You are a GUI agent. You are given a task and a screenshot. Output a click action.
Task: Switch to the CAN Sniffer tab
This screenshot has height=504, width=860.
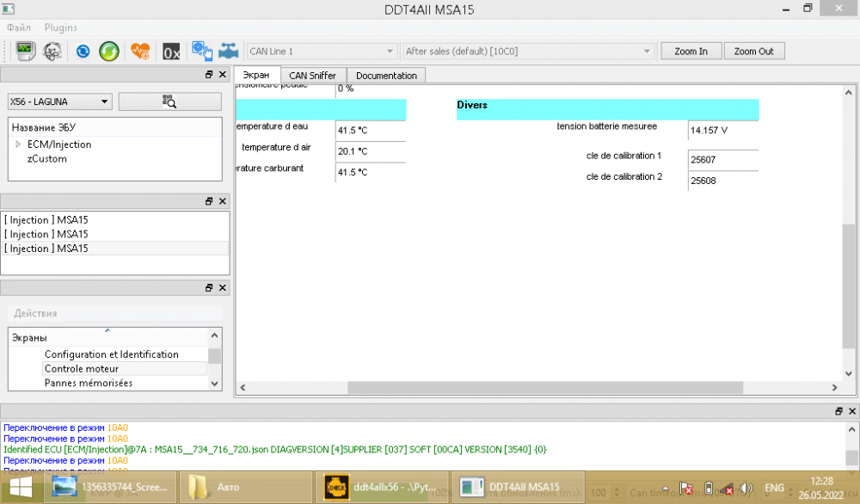point(313,76)
